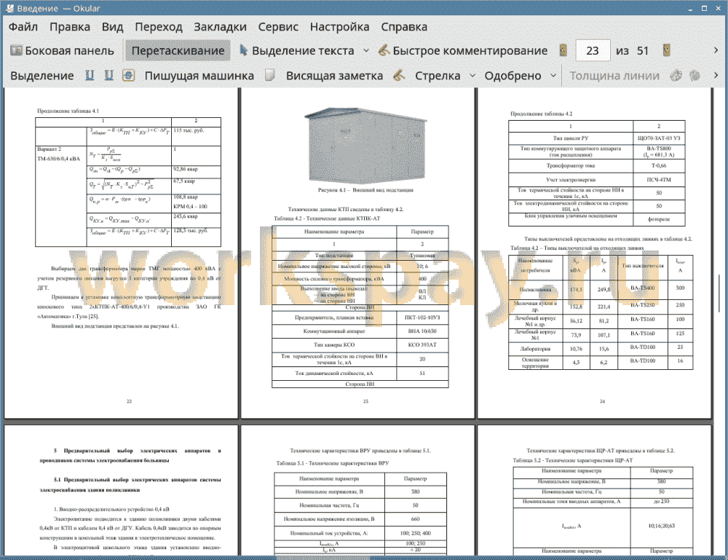Click the 'ПСЧ-4ТМ' table cell
The image size is (728, 560).
(x=658, y=180)
